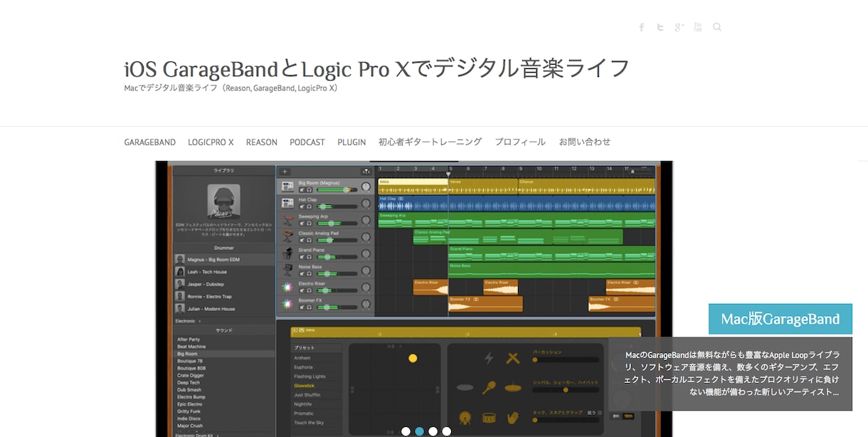The height and width of the screenshot is (437, 868).
Task: Click the Chorus region on the drummer track
Action: 586,186
